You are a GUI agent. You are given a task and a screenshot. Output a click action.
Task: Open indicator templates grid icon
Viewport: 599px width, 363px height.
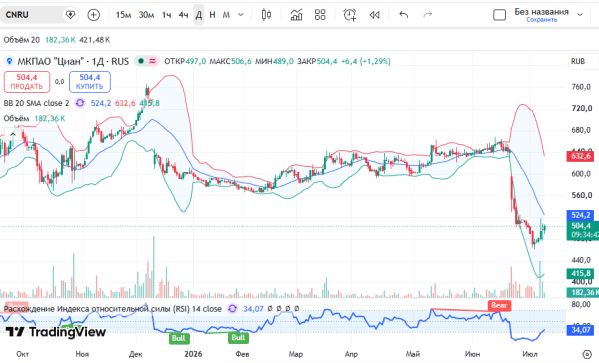click(x=320, y=15)
